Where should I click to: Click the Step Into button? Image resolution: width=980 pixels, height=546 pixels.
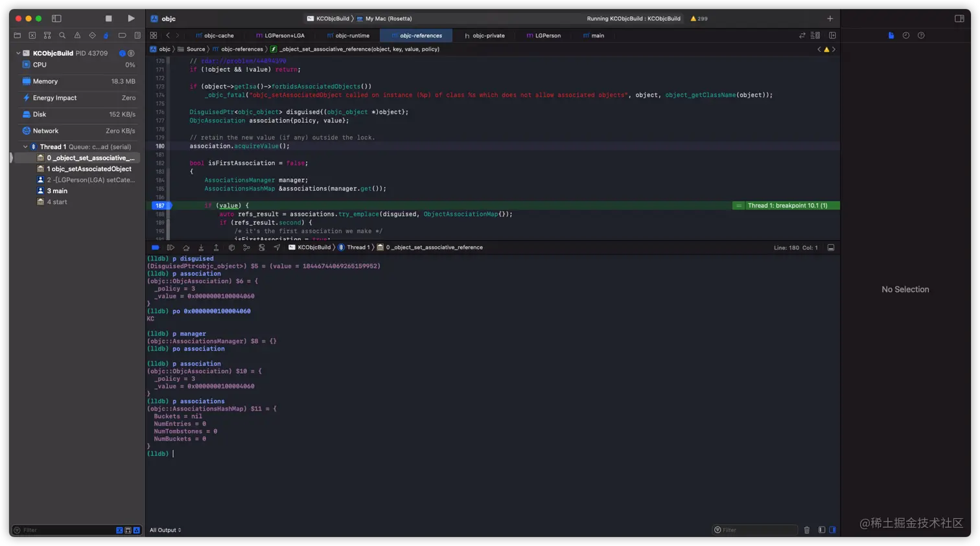coord(201,247)
